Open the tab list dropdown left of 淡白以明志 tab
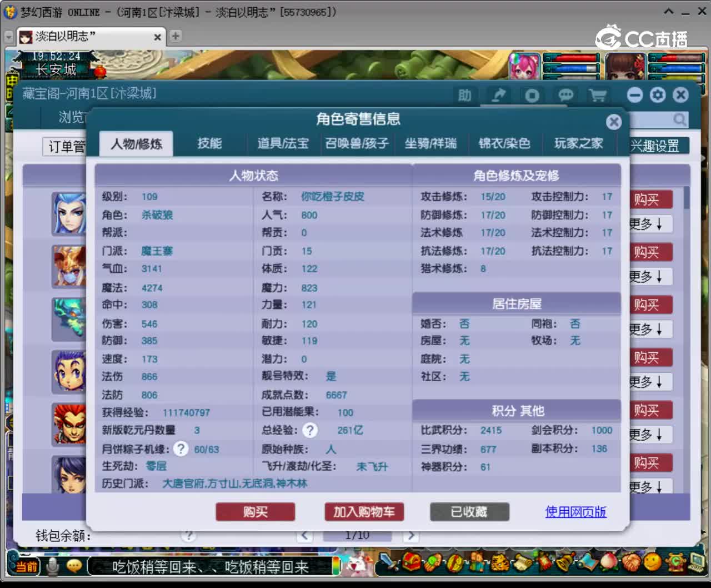This screenshot has width=711, height=588. 8,37
